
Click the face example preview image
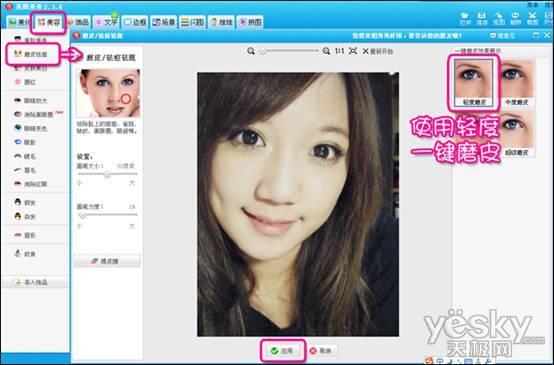click(x=108, y=93)
